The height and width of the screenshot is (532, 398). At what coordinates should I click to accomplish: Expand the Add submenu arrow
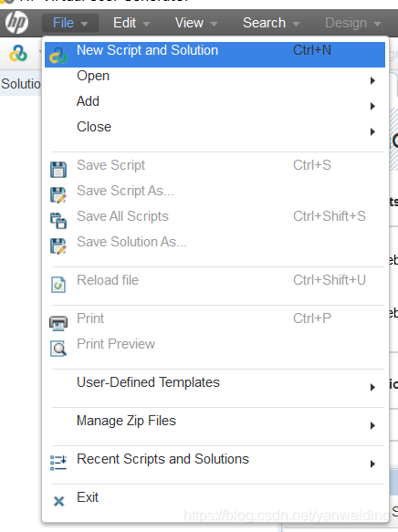(372, 106)
